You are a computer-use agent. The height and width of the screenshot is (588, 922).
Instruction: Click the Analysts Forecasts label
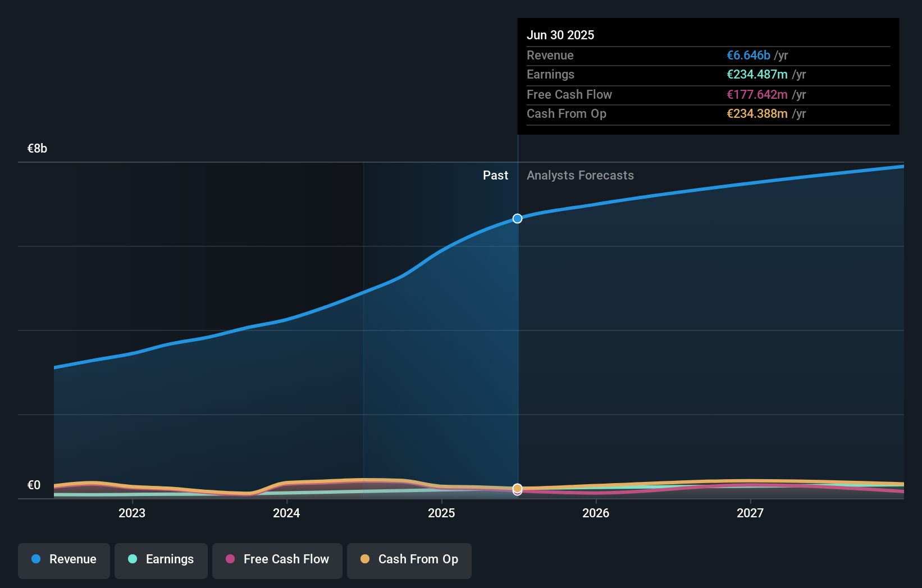click(x=580, y=176)
